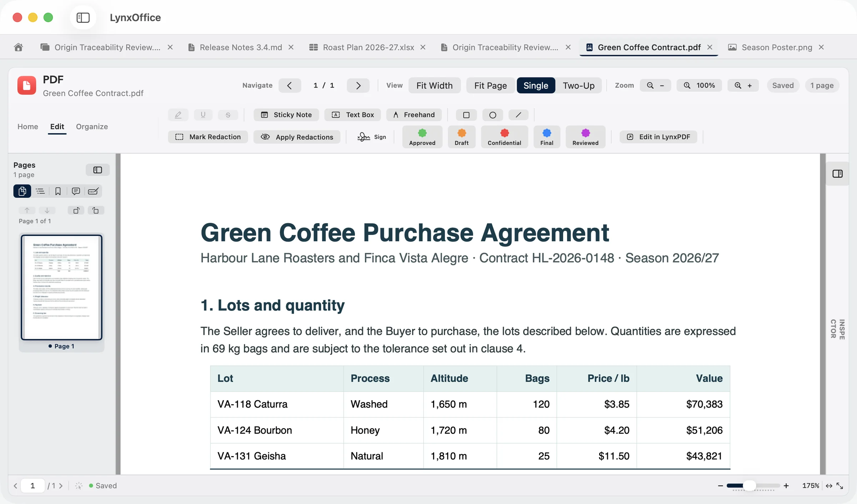The width and height of the screenshot is (857, 504).
Task: Click the full-screen expand icon in status bar
Action: pos(840,485)
